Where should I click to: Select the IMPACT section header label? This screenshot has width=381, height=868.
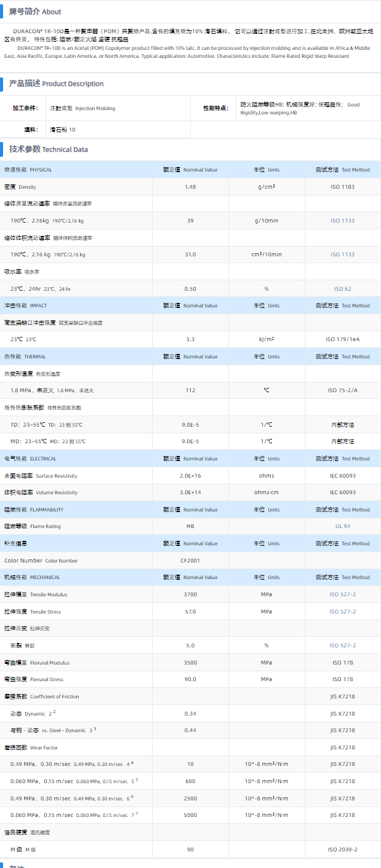click(26, 306)
